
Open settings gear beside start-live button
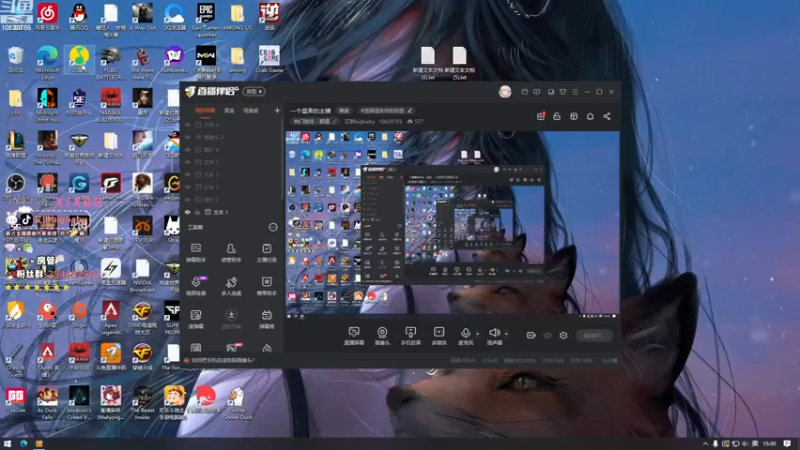(563, 335)
